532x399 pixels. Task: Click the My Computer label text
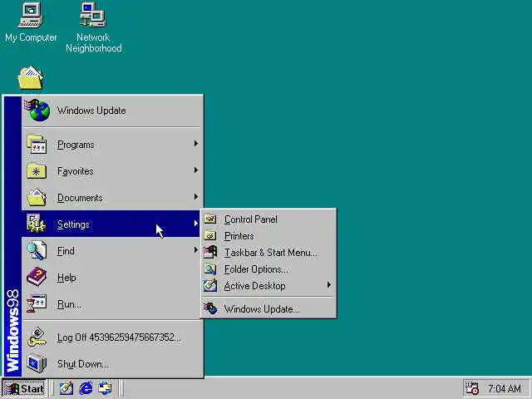click(31, 37)
